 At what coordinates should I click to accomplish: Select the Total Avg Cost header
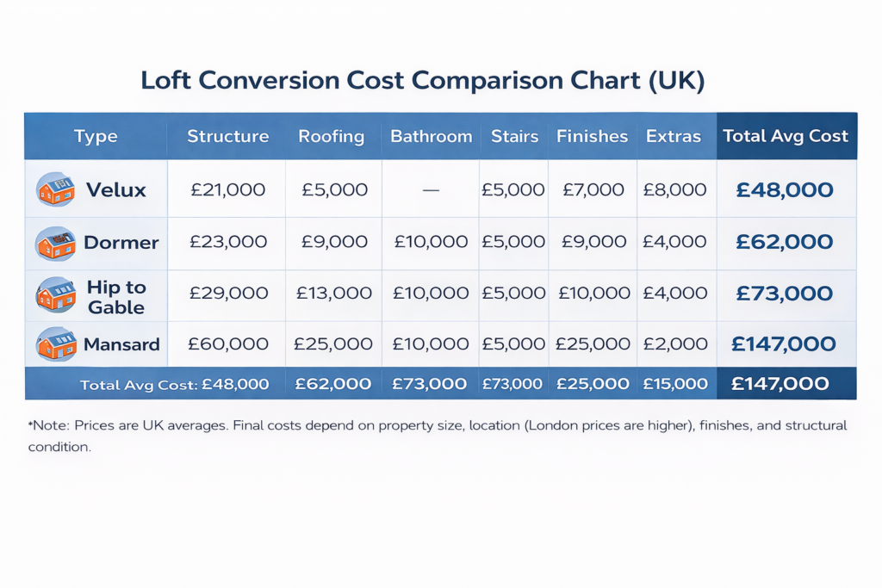click(786, 136)
